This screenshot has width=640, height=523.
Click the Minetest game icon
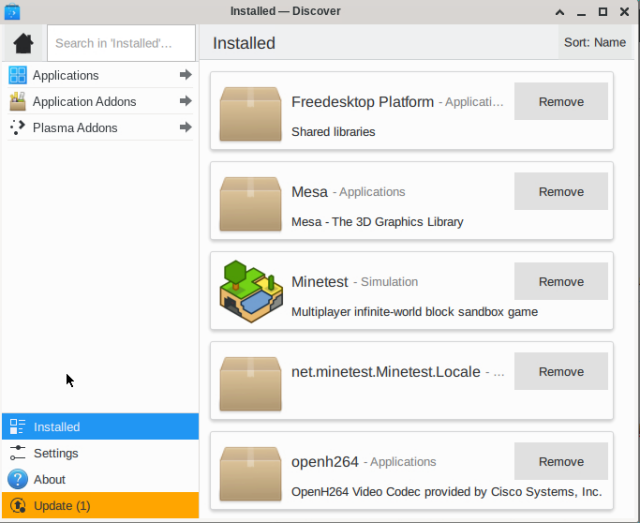[250, 292]
